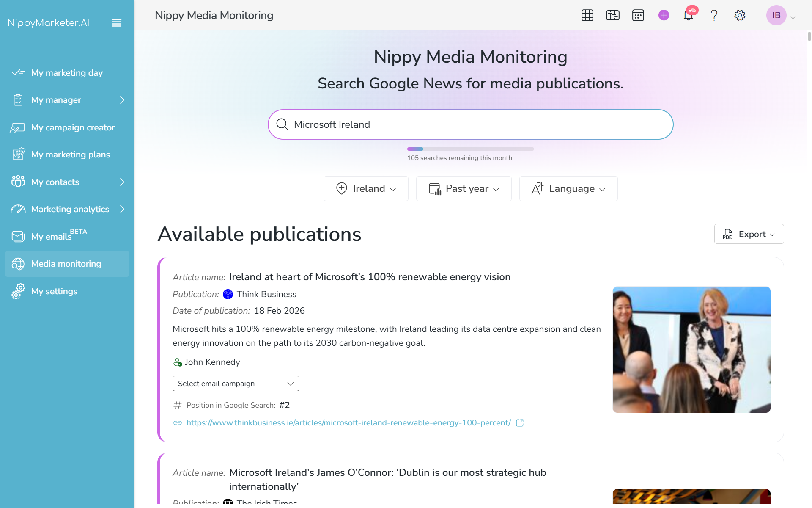The width and height of the screenshot is (812, 508).
Task: Expand the user account chevron
Action: pos(793,17)
